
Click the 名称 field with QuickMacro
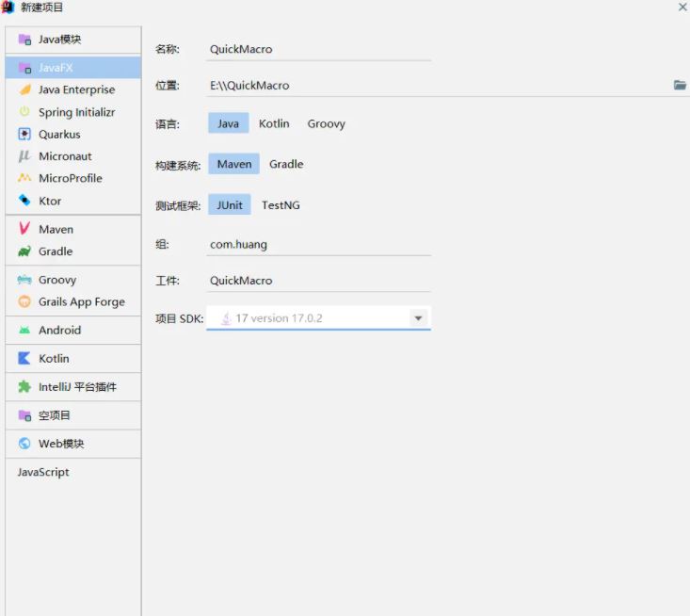coord(318,49)
